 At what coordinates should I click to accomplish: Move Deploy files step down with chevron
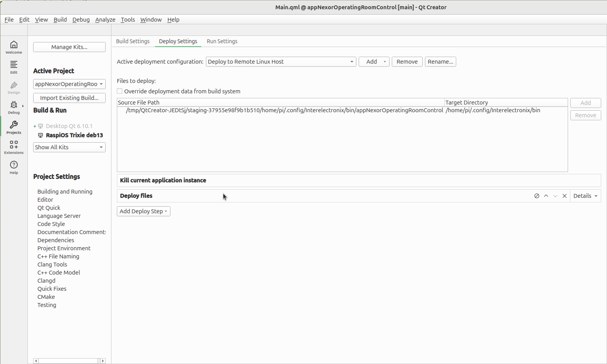tap(555, 196)
